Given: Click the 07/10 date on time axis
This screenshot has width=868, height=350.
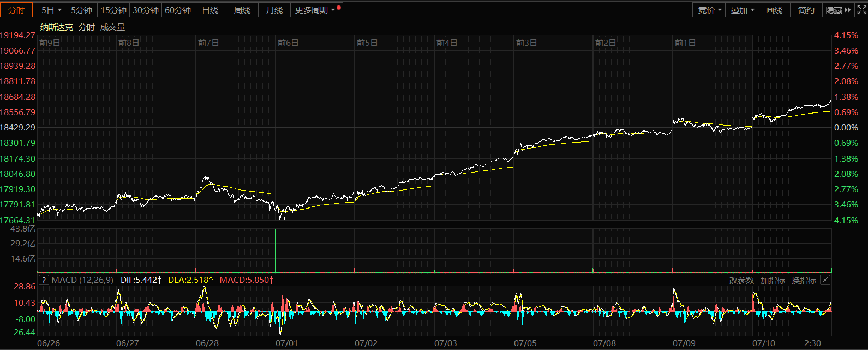Looking at the screenshot, I should (764, 343).
